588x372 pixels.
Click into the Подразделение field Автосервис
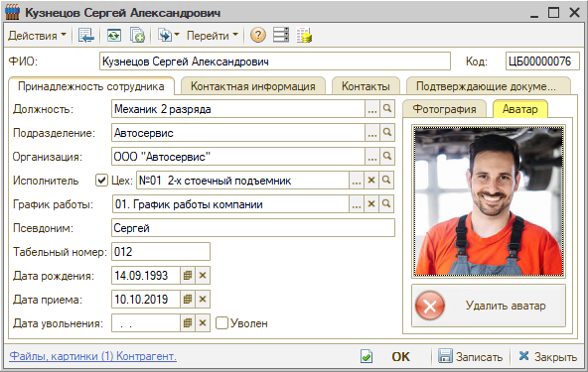point(238,133)
